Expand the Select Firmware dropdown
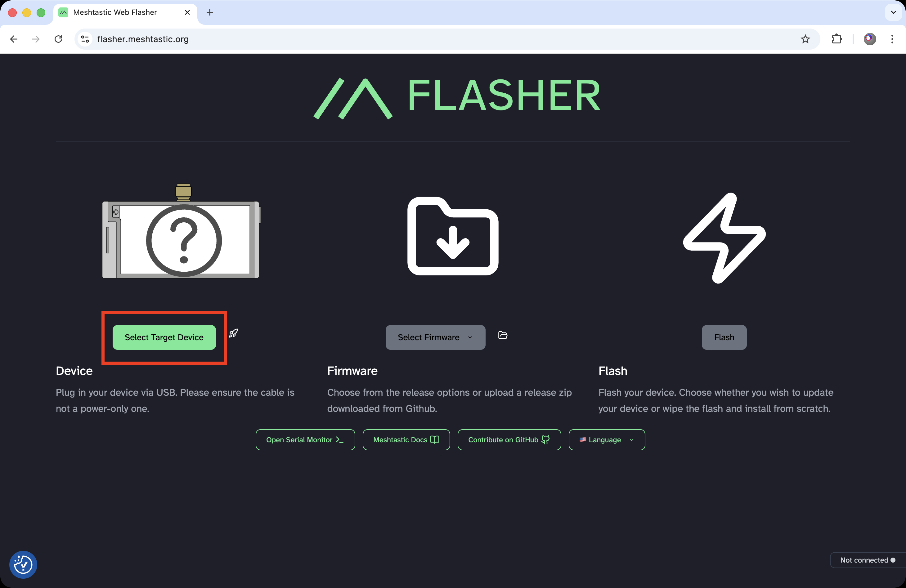 pos(435,337)
